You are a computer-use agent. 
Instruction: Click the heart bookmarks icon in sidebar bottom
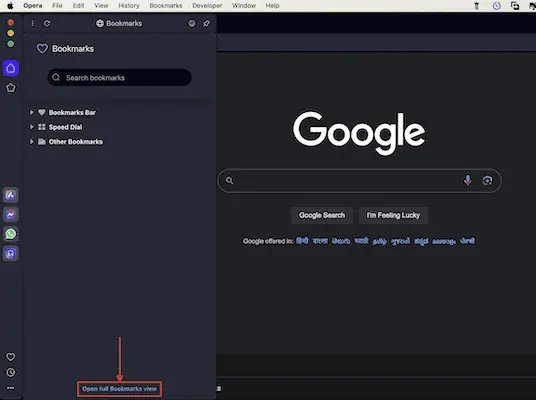pyautogui.click(x=11, y=357)
